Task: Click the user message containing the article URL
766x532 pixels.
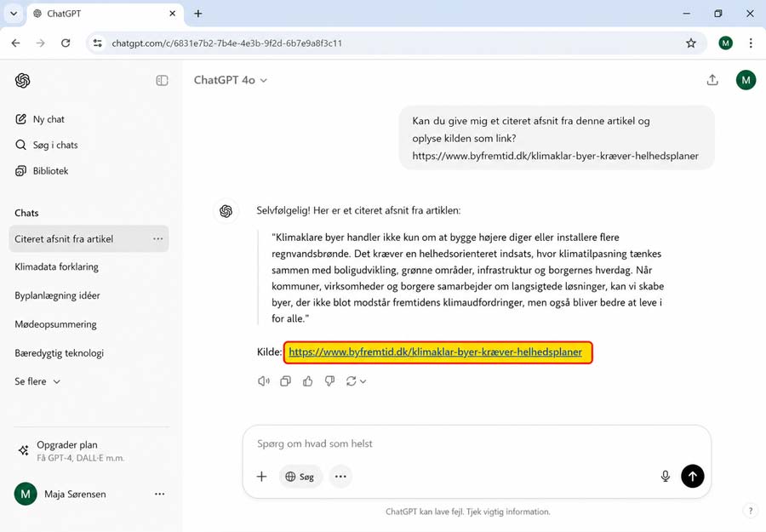Action: (557, 138)
